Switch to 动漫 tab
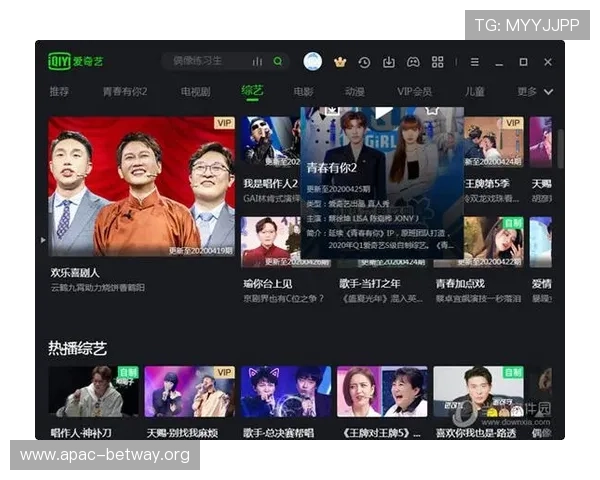 (355, 91)
